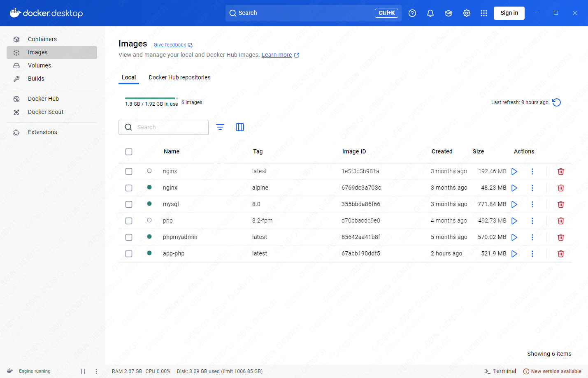Open the actions menu for the php image

pos(532,220)
